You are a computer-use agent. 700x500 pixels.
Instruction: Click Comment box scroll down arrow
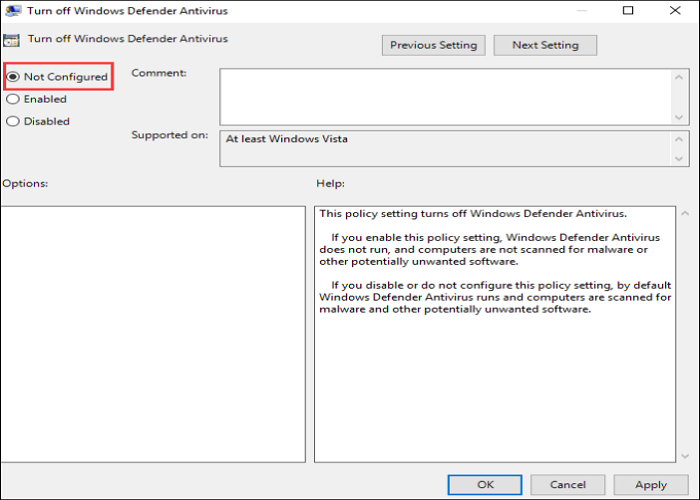point(679,117)
